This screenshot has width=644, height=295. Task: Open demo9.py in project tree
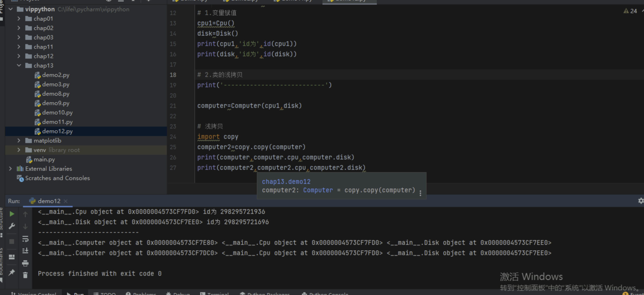(56, 103)
